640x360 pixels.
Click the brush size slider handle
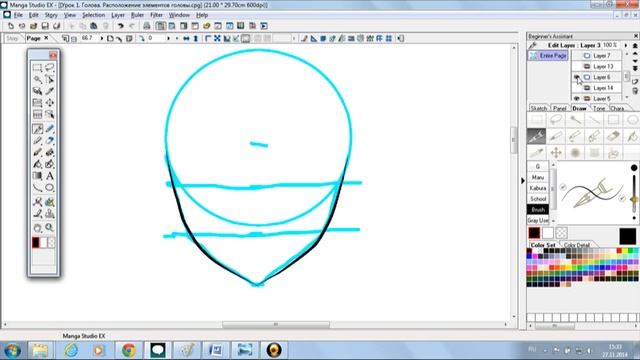634,200
